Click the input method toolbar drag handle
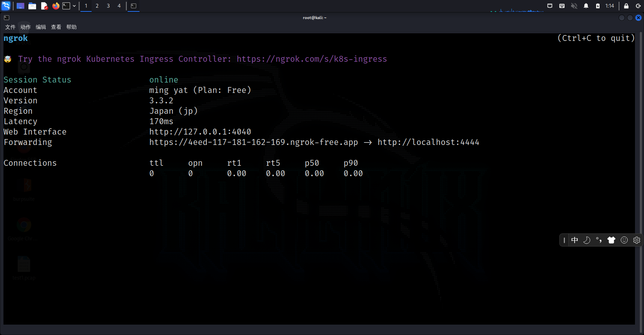 point(564,240)
